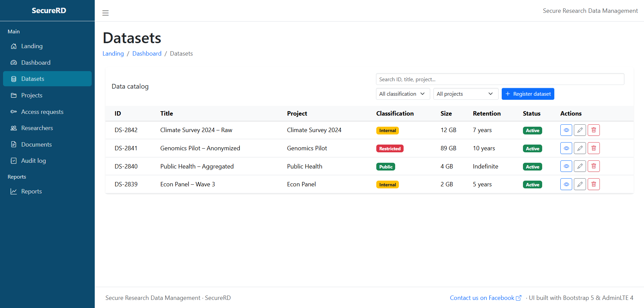The height and width of the screenshot is (308, 644).
Task: Open the All classification dropdown
Action: pyautogui.click(x=403, y=94)
